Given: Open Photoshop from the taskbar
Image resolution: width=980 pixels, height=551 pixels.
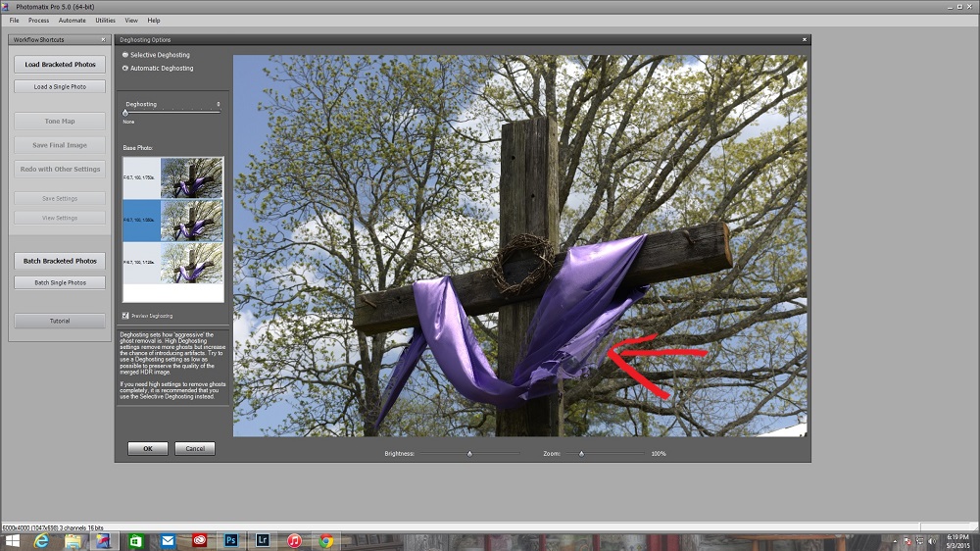Looking at the screenshot, I should (x=231, y=540).
